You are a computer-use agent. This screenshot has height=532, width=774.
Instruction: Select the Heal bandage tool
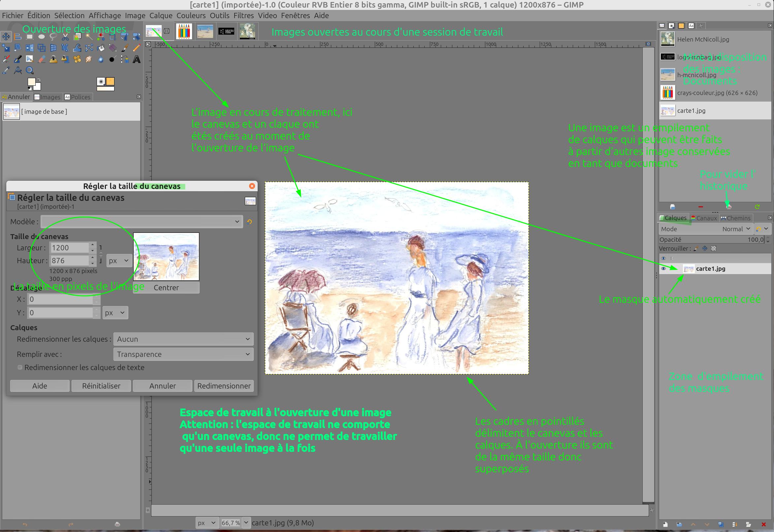(77, 59)
